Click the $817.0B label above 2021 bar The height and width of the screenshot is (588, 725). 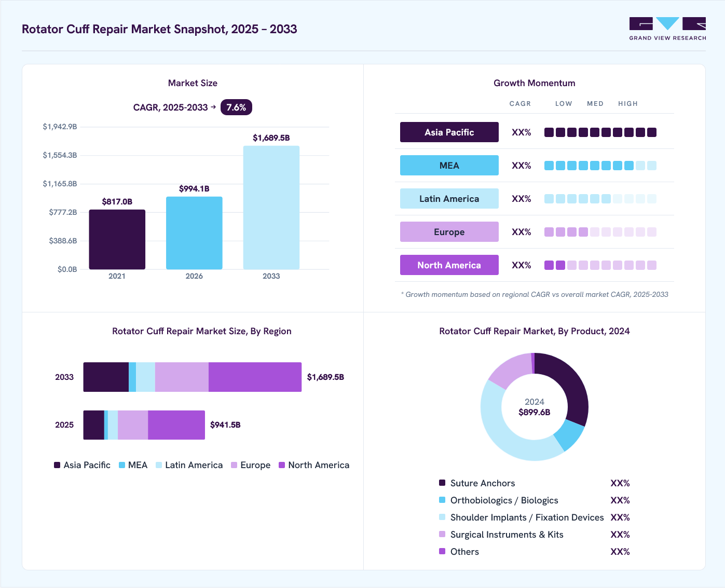click(117, 201)
